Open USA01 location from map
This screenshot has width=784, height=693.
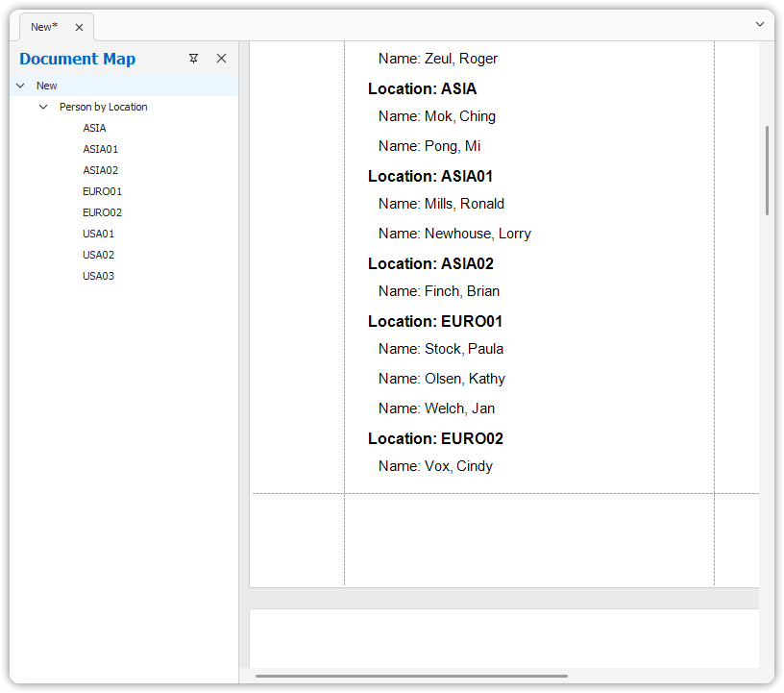[x=98, y=234]
